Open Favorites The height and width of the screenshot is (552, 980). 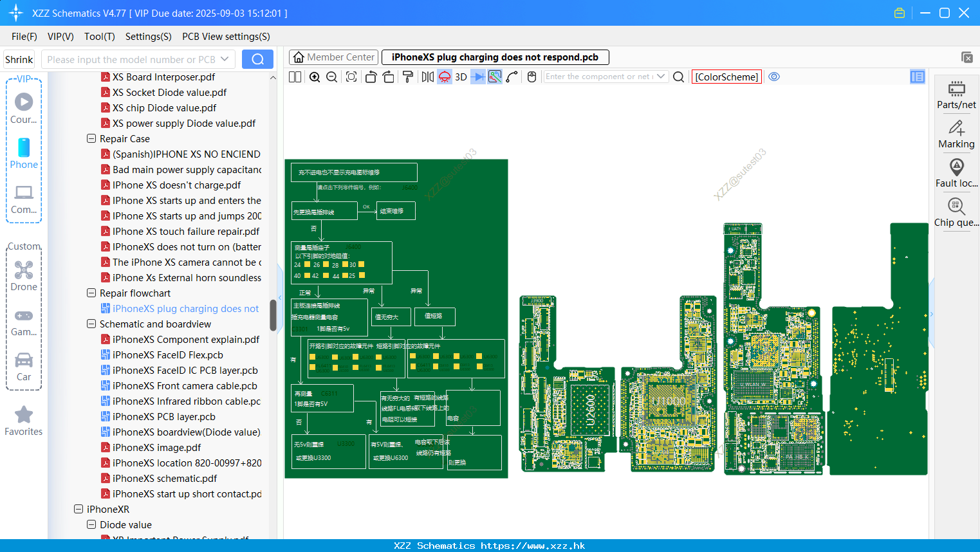pyautogui.click(x=24, y=421)
